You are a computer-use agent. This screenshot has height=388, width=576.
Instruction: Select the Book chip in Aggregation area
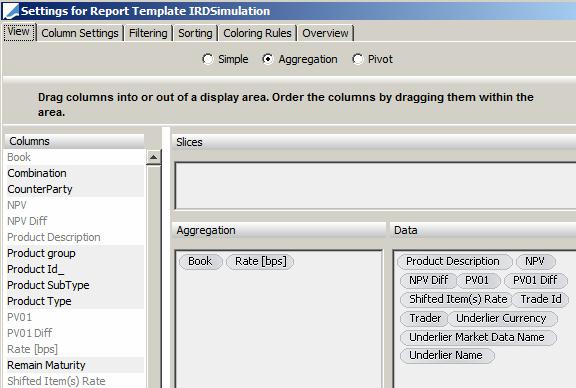click(201, 261)
